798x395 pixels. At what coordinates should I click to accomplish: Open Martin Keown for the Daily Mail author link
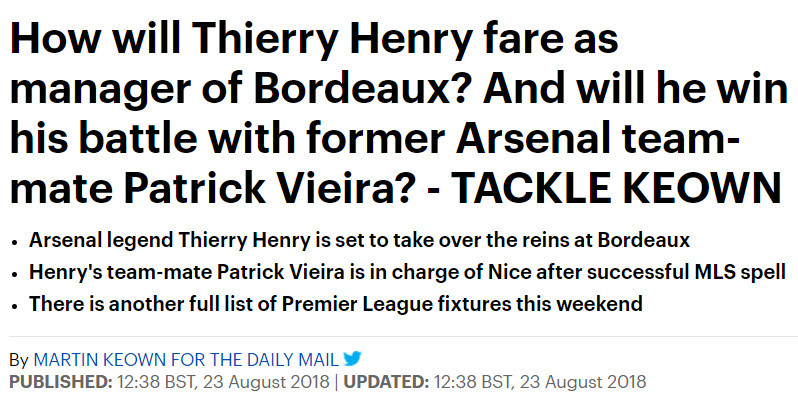point(186,360)
